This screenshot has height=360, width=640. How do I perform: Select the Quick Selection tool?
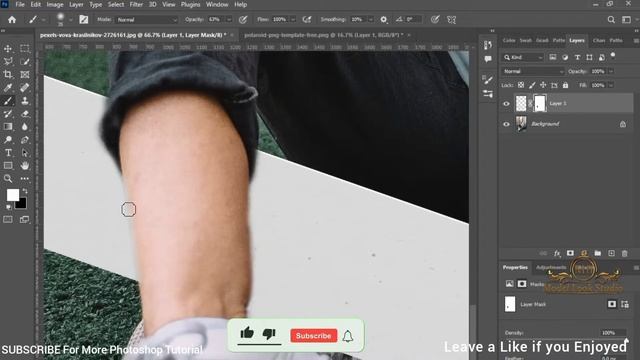point(25,62)
